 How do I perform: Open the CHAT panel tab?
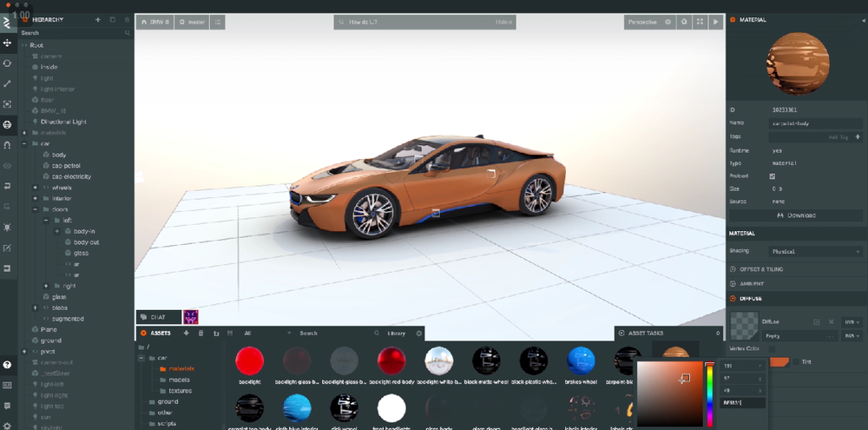click(x=158, y=317)
